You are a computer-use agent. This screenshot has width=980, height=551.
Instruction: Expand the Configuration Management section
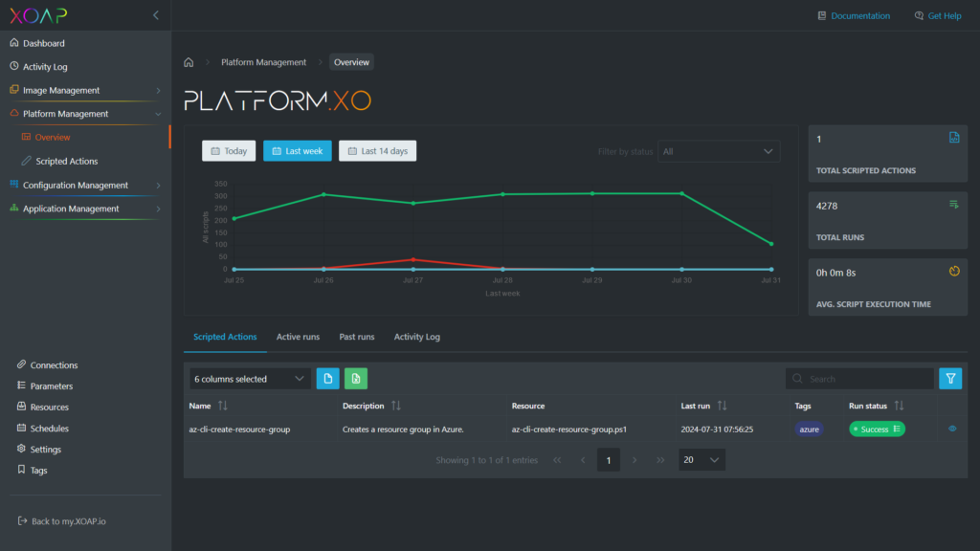85,185
